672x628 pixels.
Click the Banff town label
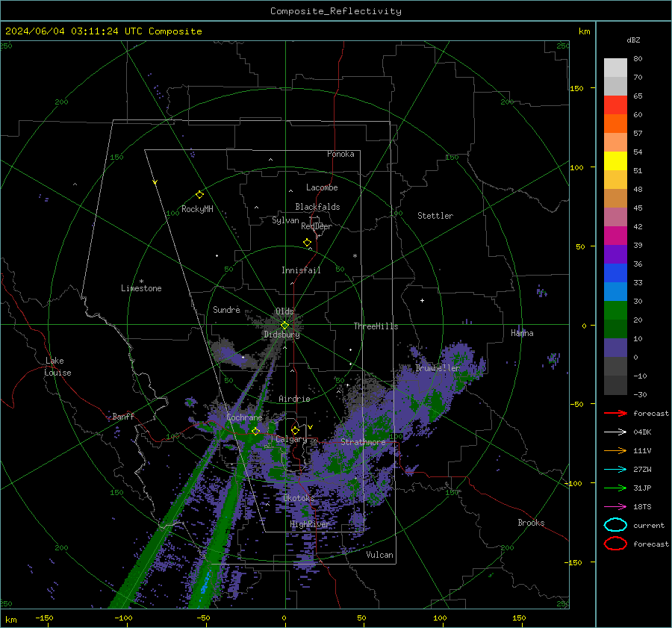[x=123, y=416]
